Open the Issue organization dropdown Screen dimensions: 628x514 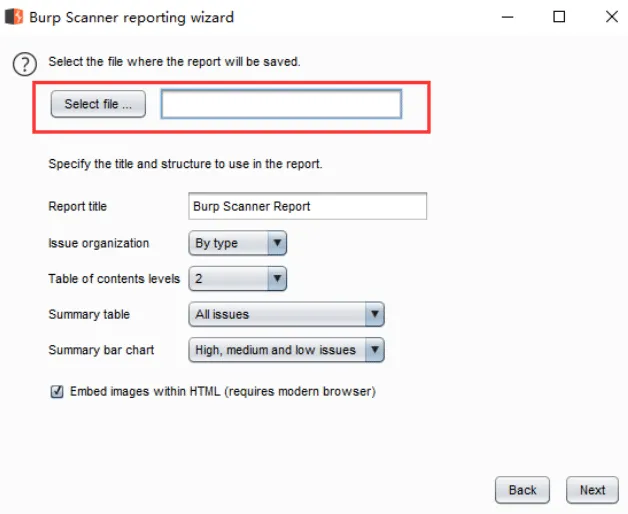[x=238, y=243]
